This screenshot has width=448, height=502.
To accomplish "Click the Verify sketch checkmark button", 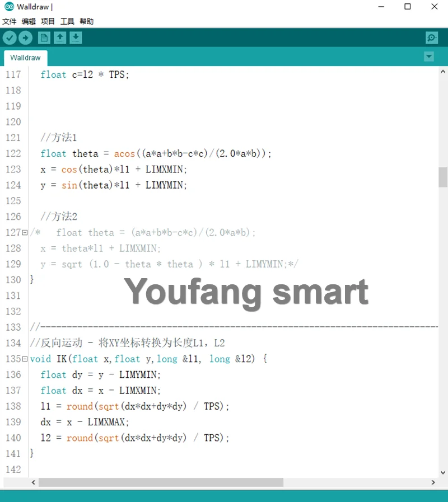I will [x=10, y=38].
